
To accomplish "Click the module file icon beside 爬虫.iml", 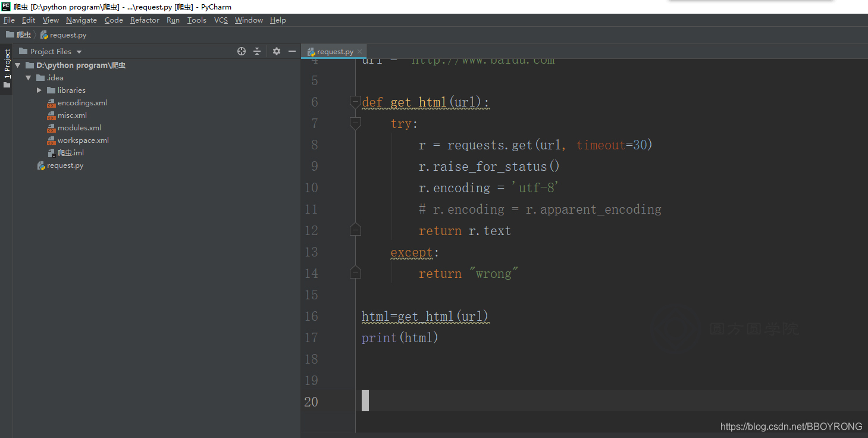I will click(x=51, y=153).
